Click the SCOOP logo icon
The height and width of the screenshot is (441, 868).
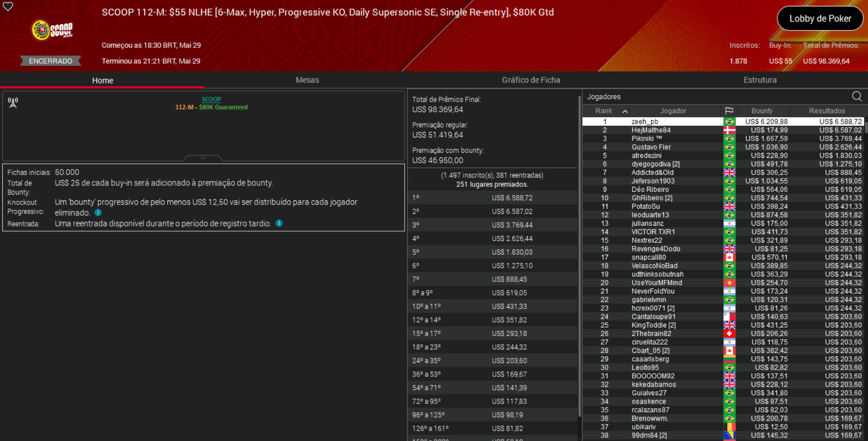click(52, 30)
